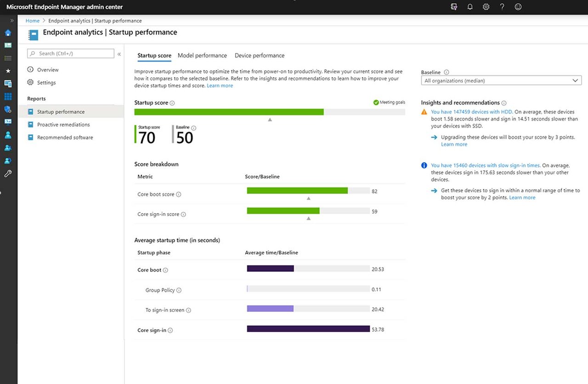Click the 53.78 sign-in time value
The image size is (588, 384).
[x=378, y=330]
